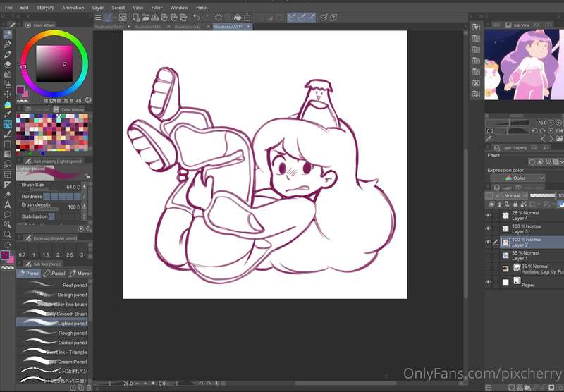Click the hue ring of color wheel
This screenshot has width=564, height=392.
tap(54, 33)
